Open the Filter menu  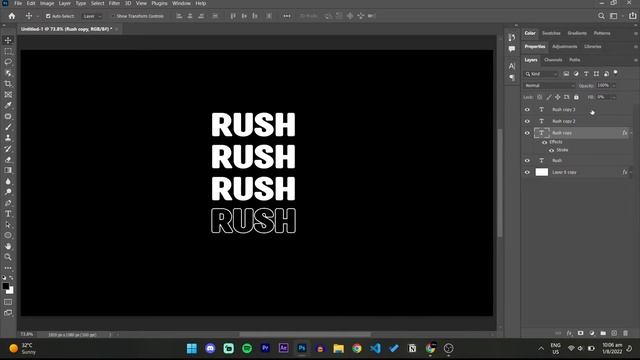[114, 3]
